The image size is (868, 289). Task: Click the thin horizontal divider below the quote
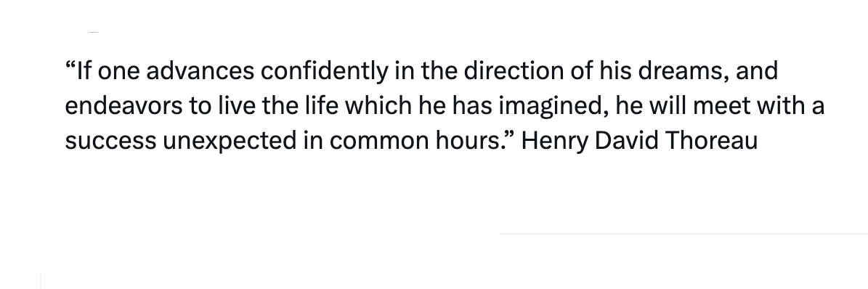(x=684, y=234)
